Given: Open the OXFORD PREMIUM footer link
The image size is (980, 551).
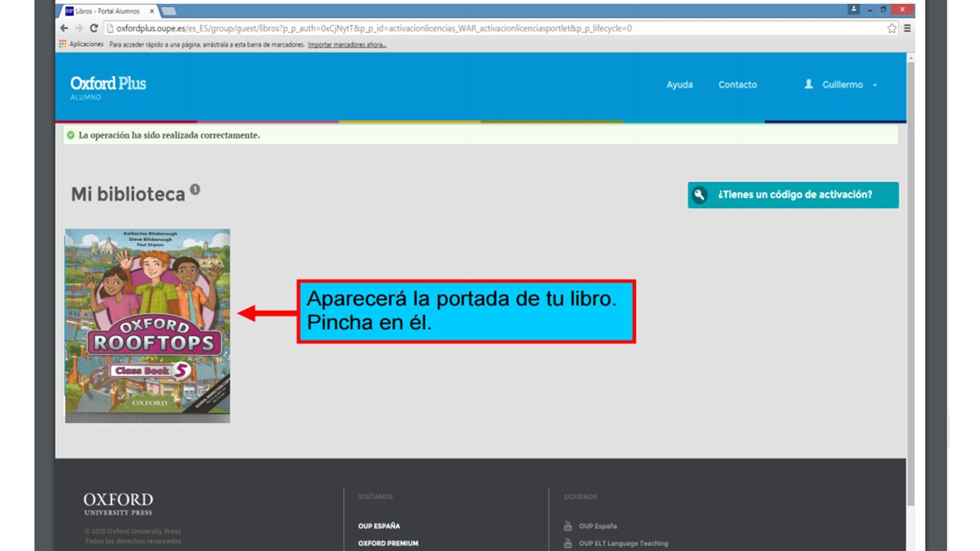Looking at the screenshot, I should click(388, 543).
